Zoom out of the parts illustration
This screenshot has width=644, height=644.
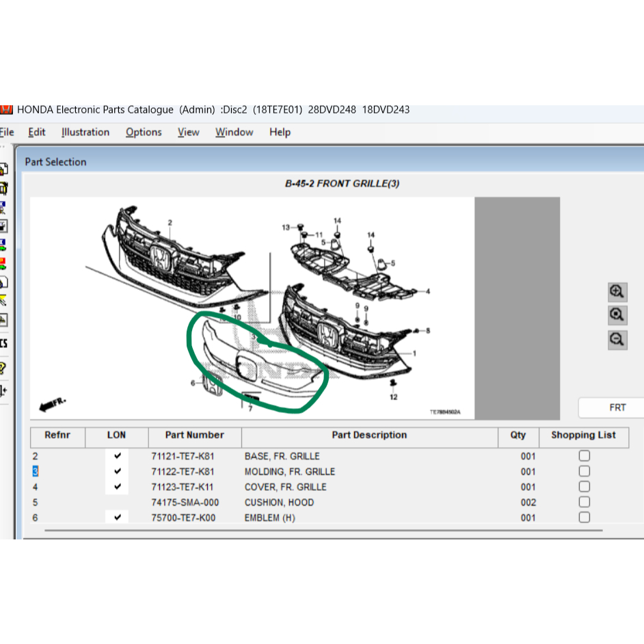click(617, 339)
